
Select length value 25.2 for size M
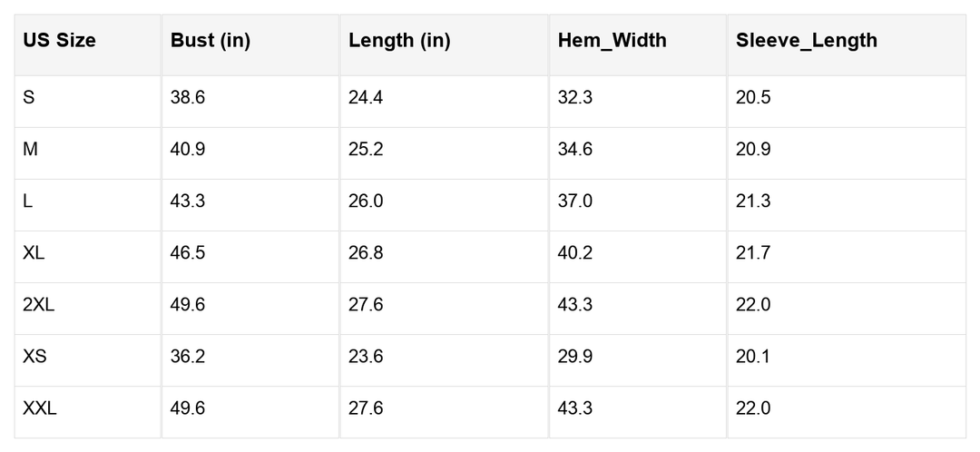[366, 149]
